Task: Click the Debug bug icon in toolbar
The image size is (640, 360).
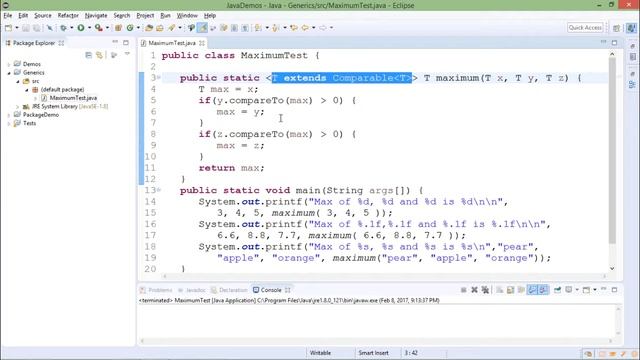Action: point(63,28)
